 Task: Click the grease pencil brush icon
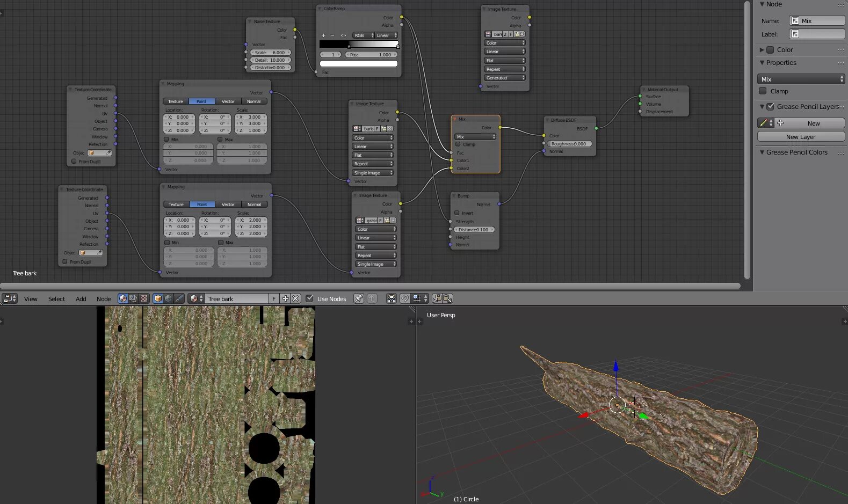pyautogui.click(x=766, y=123)
